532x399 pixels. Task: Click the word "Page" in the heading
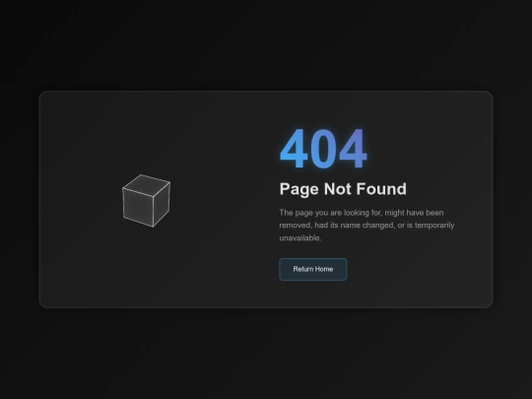pyautogui.click(x=299, y=189)
